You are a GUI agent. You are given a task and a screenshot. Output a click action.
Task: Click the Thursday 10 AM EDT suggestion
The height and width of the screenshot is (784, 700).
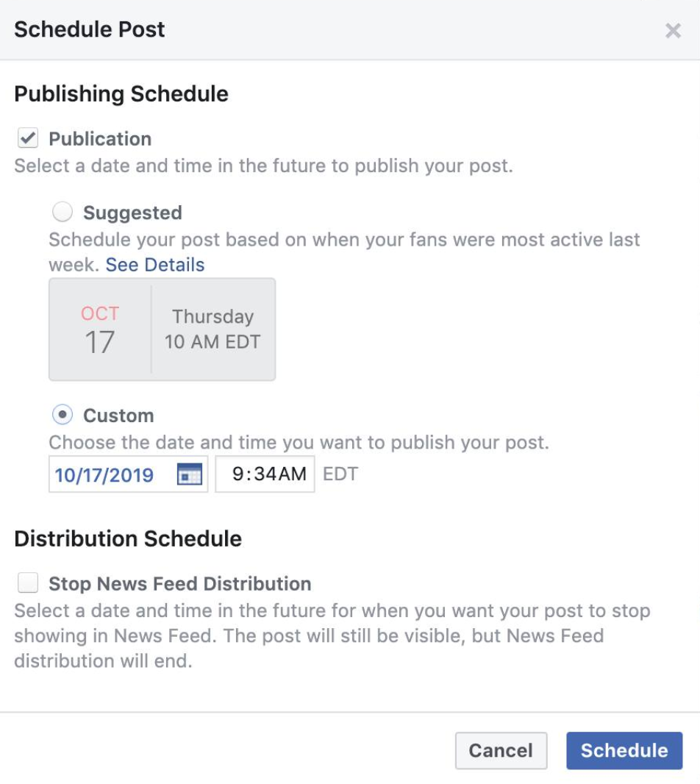pos(213,329)
